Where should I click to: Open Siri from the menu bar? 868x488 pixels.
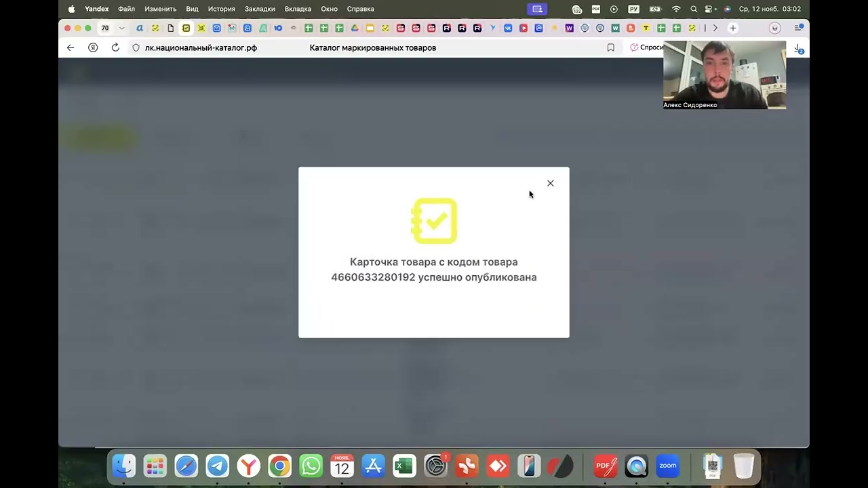[727, 9]
